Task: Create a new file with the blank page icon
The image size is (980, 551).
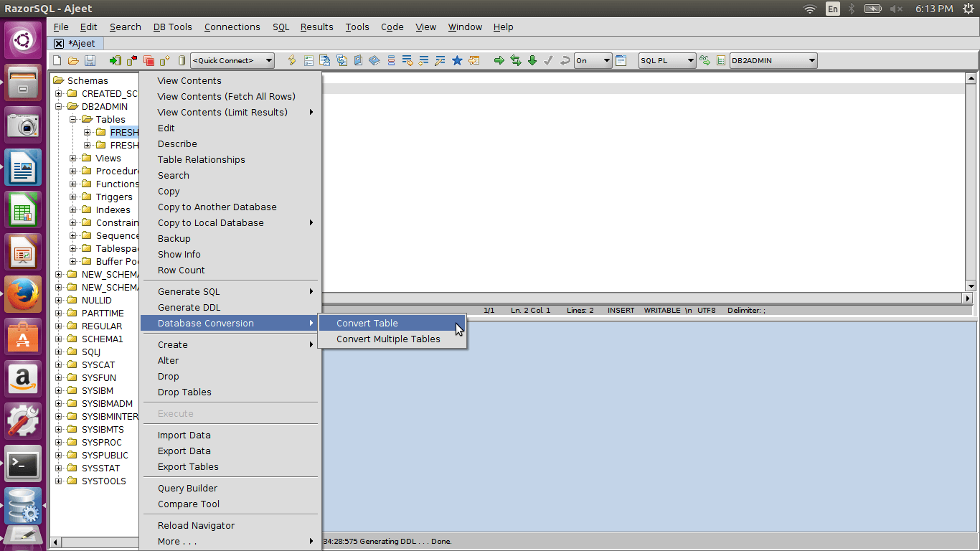Action: click(57, 60)
